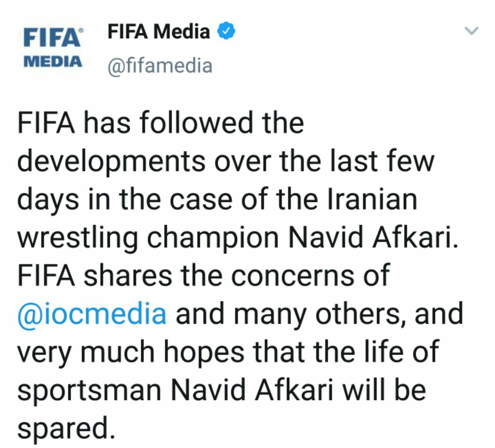
Task: Click "and many others, and" text
Action: tap(319, 314)
